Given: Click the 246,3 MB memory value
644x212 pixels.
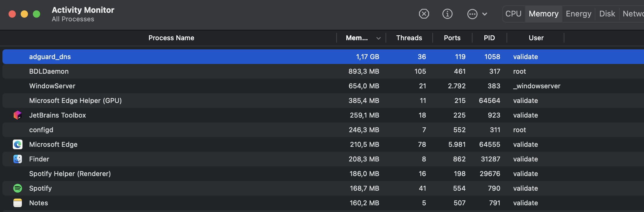Looking at the screenshot, I should [364, 130].
